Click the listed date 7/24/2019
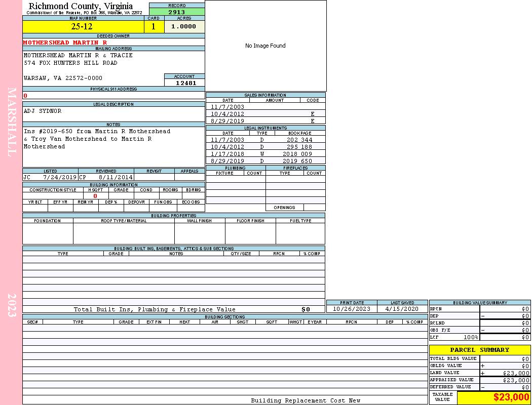 (x=59, y=178)
